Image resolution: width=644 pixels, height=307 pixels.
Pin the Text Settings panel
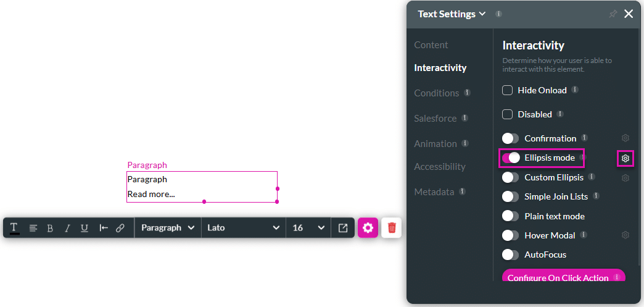613,14
